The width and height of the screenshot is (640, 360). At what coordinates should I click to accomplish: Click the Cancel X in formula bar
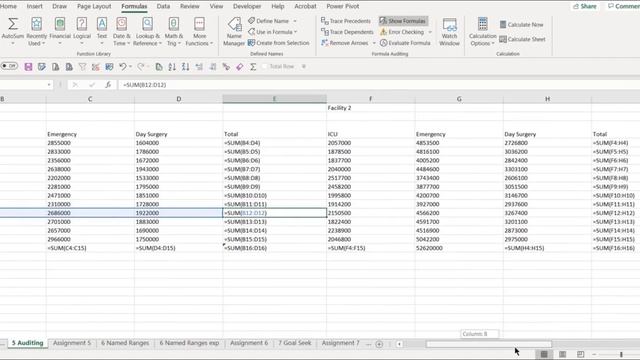pos(75,85)
